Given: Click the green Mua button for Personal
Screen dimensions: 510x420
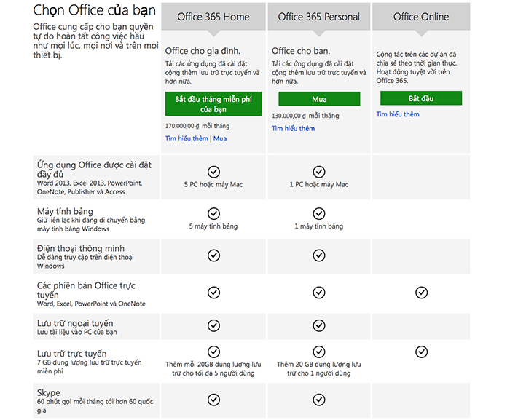Looking at the screenshot, I should point(319,99).
